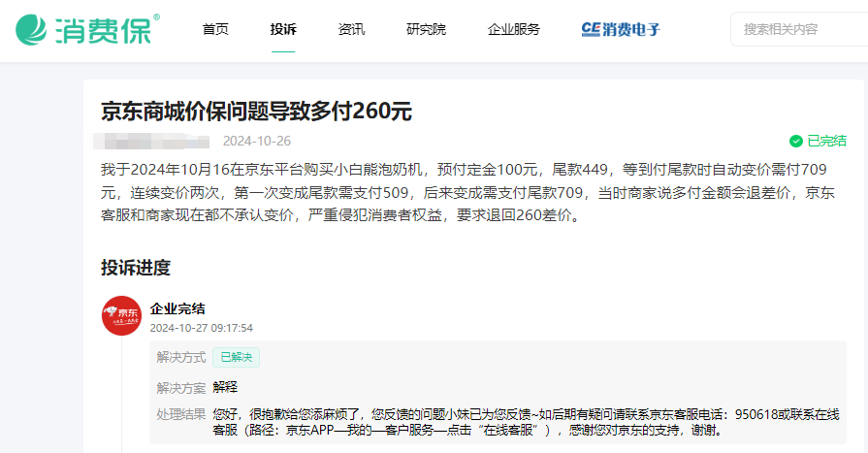Open the 首页 nav item
The width and height of the screenshot is (868, 453).
coord(215,29)
